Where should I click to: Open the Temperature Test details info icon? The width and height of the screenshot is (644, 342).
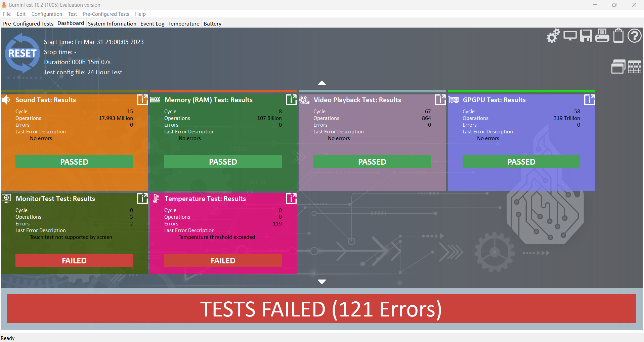pyautogui.click(x=291, y=199)
